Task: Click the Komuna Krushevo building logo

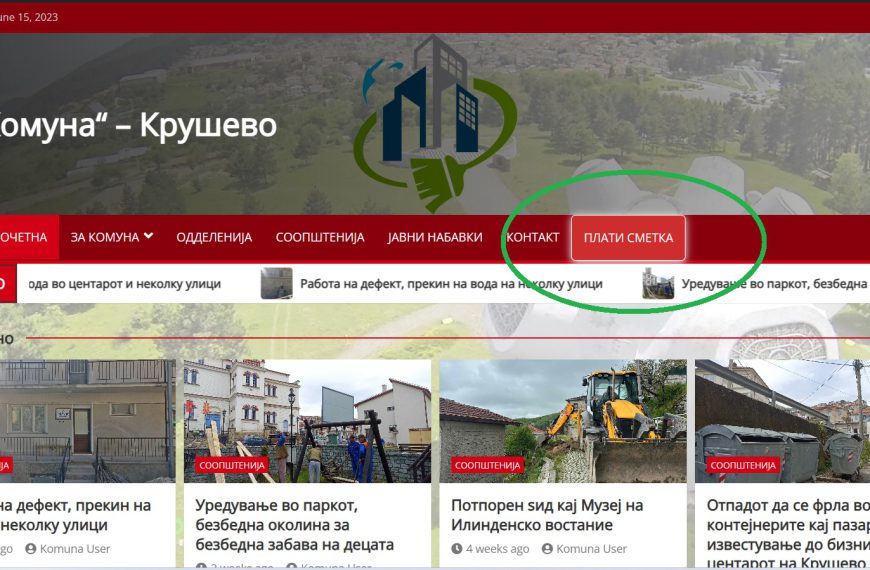Action: coord(436,123)
